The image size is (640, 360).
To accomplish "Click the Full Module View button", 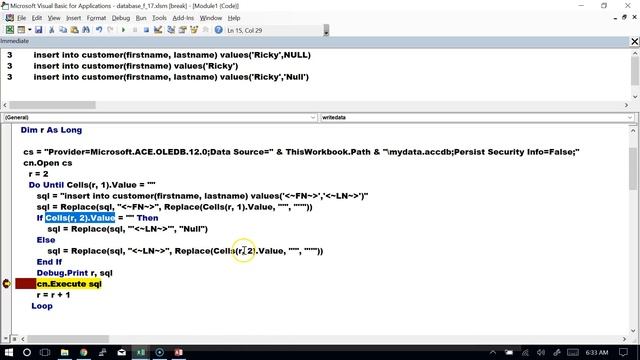I will [x=14, y=339].
